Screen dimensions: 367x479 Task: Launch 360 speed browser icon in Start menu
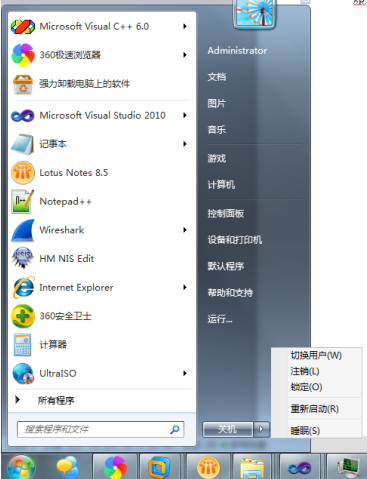point(23,55)
